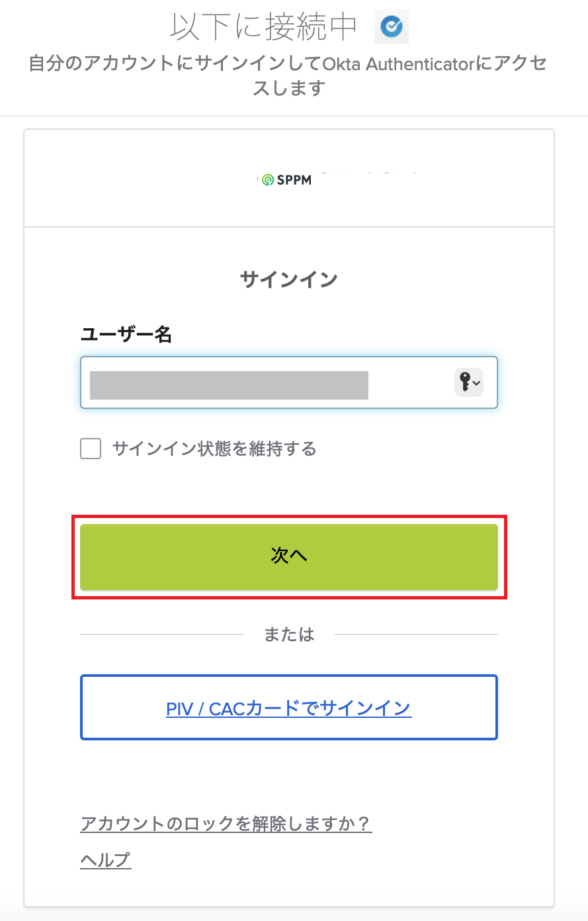Click the white SPPM logo banner area
This screenshot has height=921, width=588.
289,178
